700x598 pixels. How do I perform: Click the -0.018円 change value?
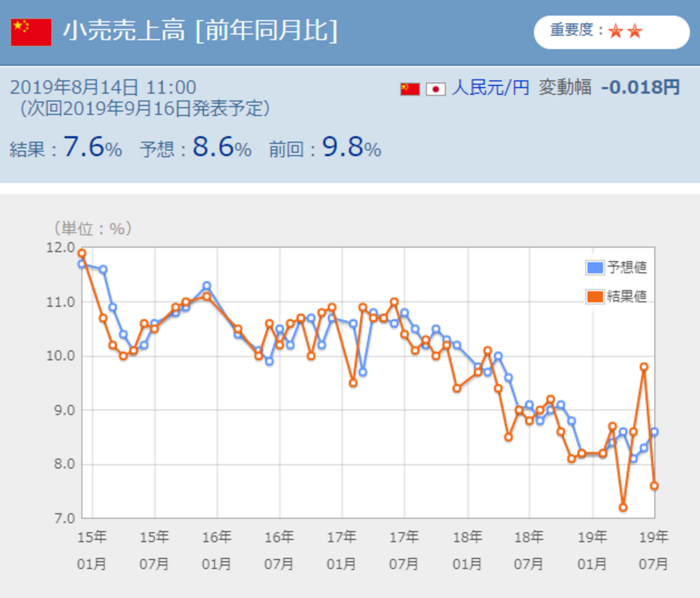pyautogui.click(x=640, y=87)
